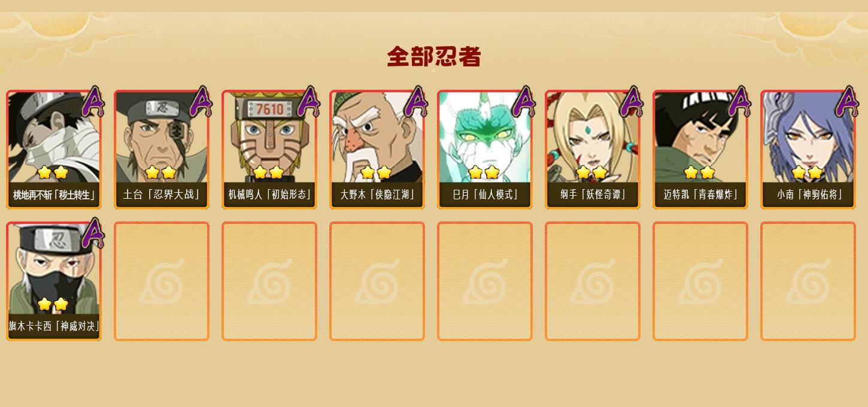Click the 旗木卡卡西「神威对决」card

pyautogui.click(x=54, y=281)
